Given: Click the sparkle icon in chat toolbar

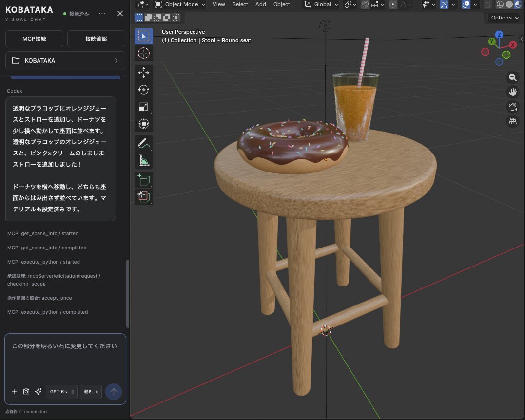Looking at the screenshot, I should coord(38,392).
